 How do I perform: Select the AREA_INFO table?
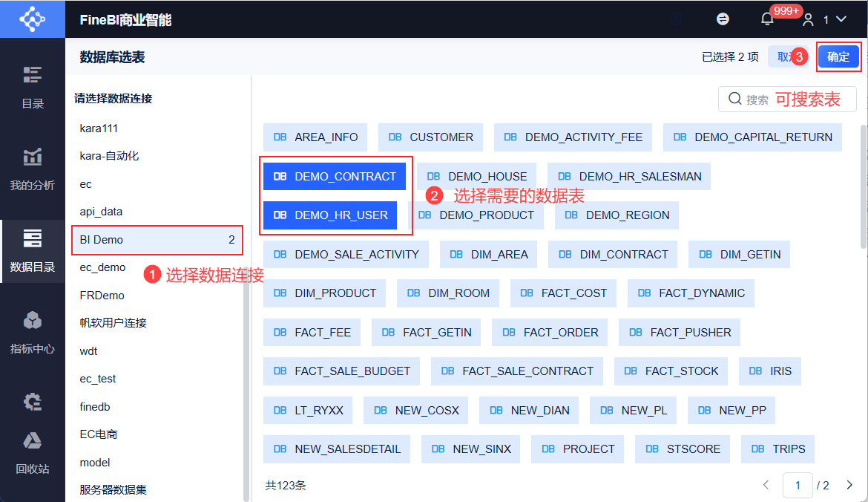click(315, 137)
